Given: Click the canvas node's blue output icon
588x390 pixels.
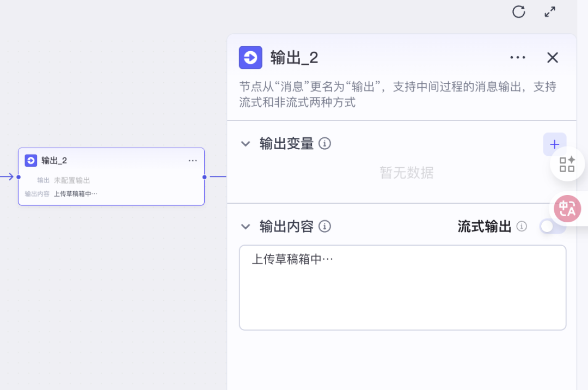Looking at the screenshot, I should 31,160.
